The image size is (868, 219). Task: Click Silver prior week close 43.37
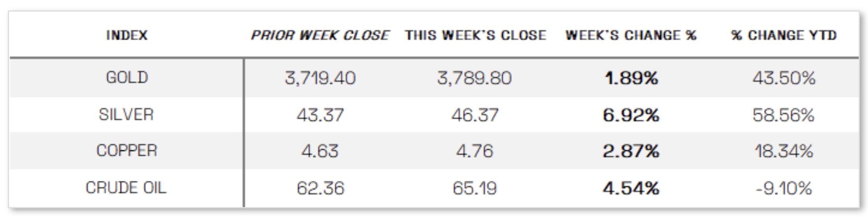(x=320, y=115)
